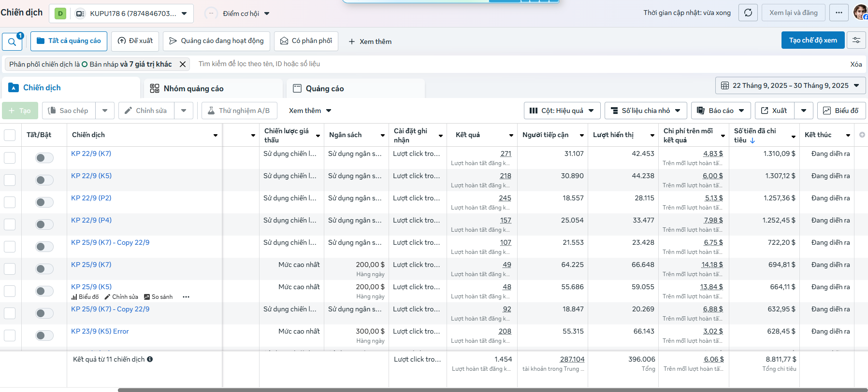This screenshot has width=868, height=392.
Task: Remove the campaign delivery filter chip
Action: point(183,64)
